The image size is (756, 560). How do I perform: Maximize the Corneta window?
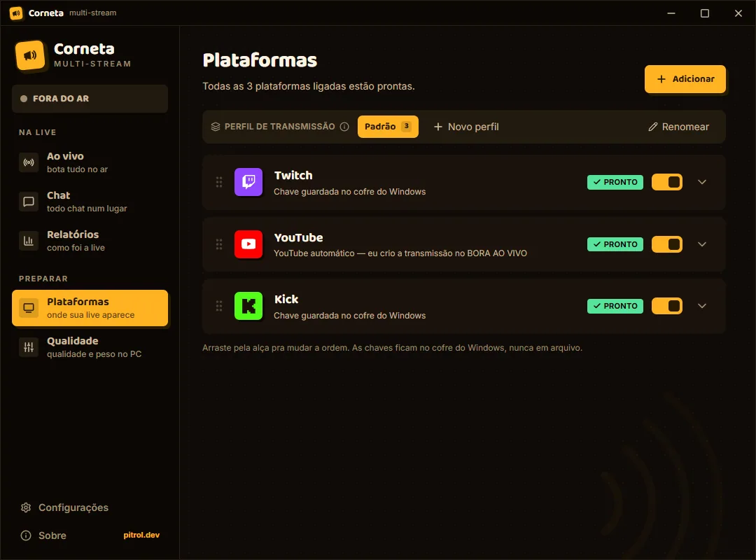[705, 13]
